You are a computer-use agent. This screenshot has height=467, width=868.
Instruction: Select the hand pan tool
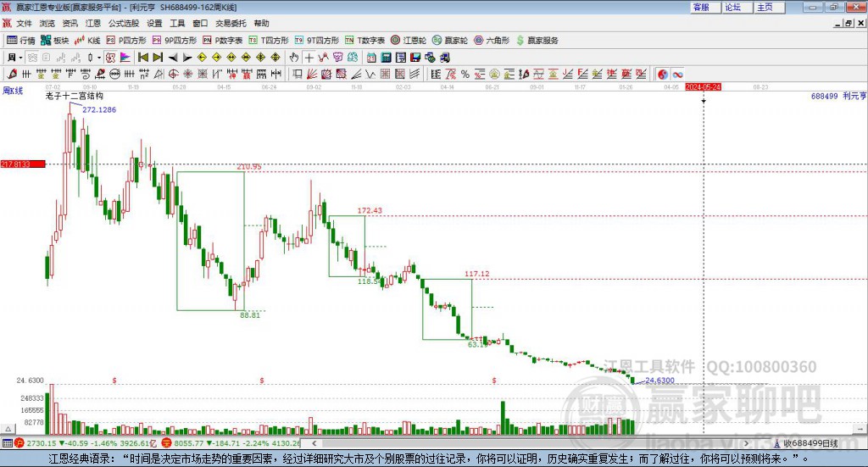click(x=294, y=58)
